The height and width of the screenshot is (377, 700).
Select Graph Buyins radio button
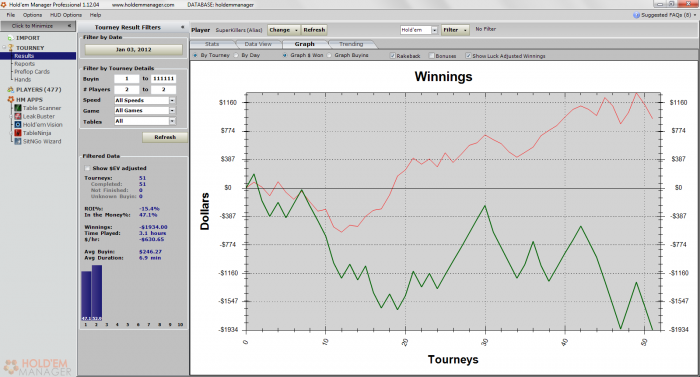(x=329, y=55)
